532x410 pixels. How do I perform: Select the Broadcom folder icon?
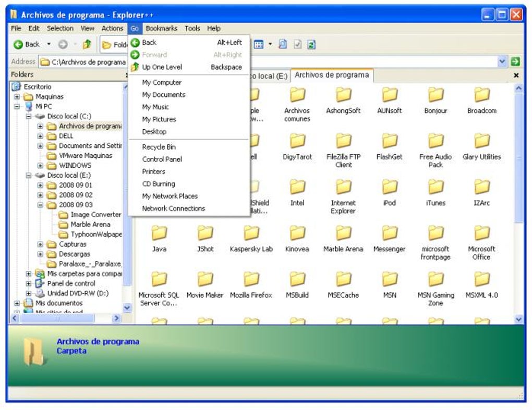[x=482, y=95]
